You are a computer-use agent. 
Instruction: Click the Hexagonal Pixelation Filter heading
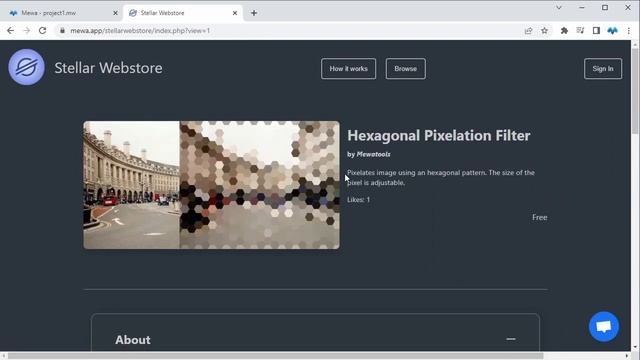tap(439, 136)
